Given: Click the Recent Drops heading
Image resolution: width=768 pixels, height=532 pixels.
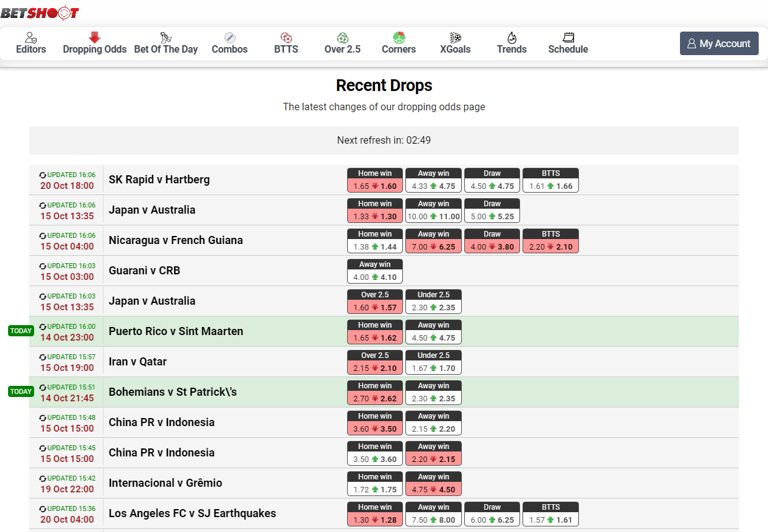Looking at the screenshot, I should [384, 85].
